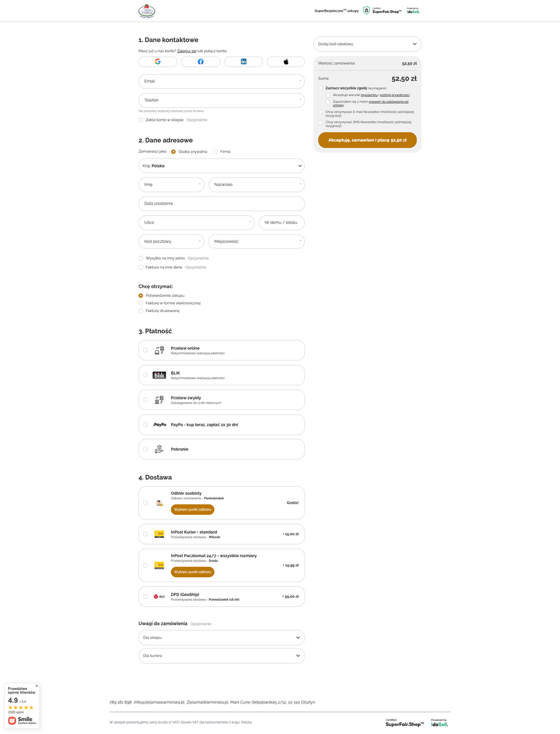The width and height of the screenshot is (560, 734).
Task: Click 'Akceptuję, zamawiam i płacę' button
Action: [x=367, y=140]
